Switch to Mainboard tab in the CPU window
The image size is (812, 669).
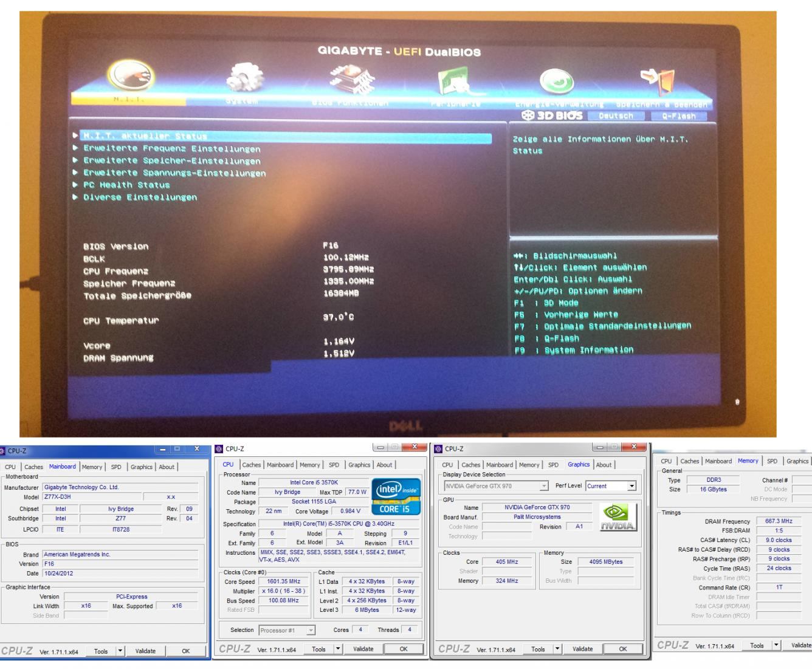point(280,465)
